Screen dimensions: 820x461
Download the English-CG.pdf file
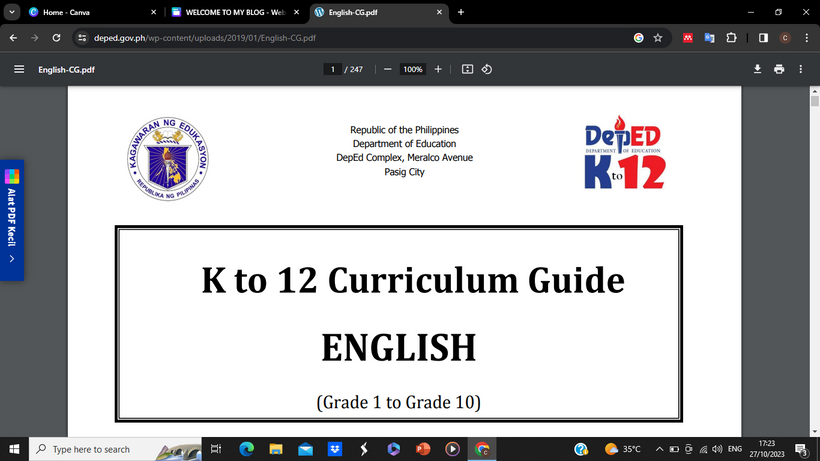click(757, 70)
